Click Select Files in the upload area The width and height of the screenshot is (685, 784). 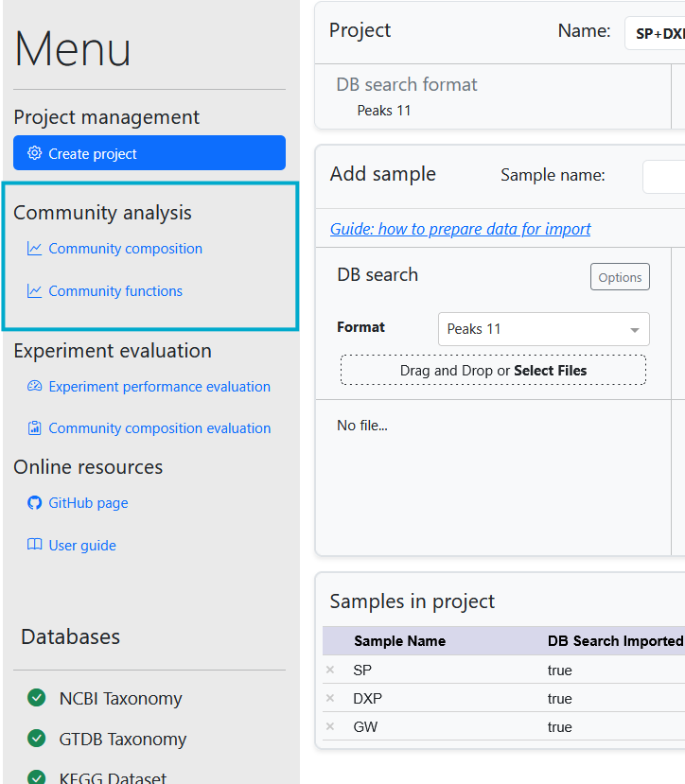[550, 371]
